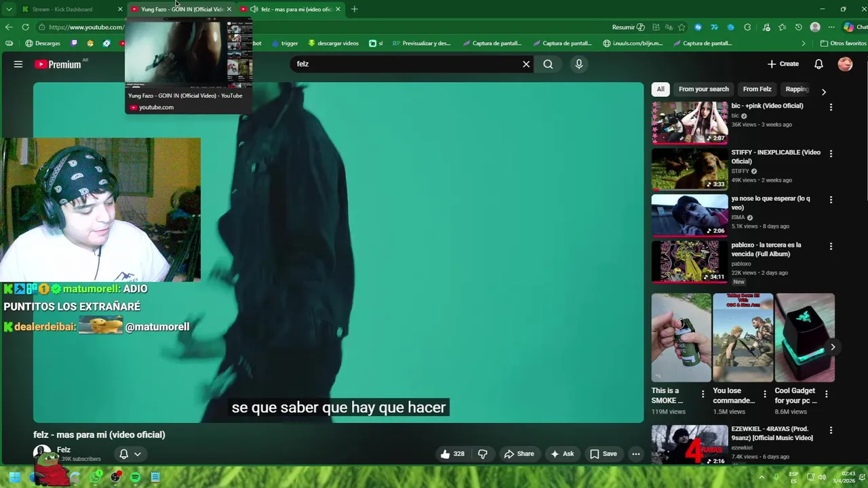Open the descargar videos bookmark
The width and height of the screenshot is (868, 488).
pos(333,43)
